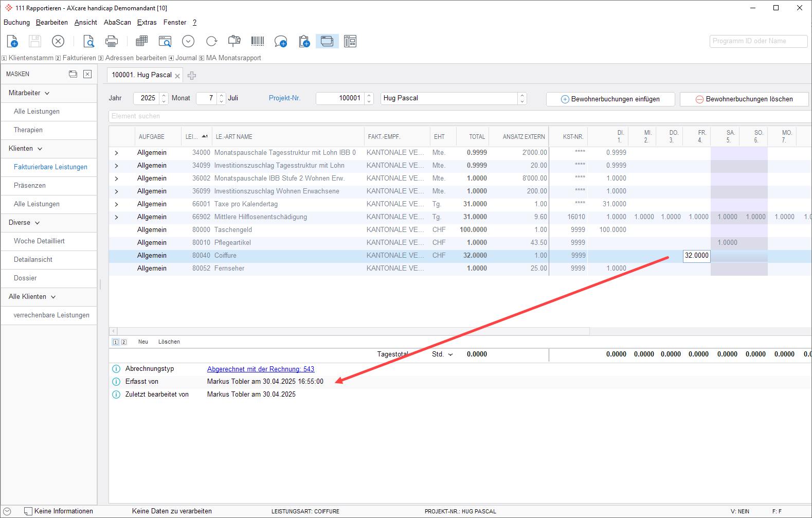812x518 pixels.
Task: Click Bewohnerbuchungen einfügen button
Action: [x=610, y=99]
